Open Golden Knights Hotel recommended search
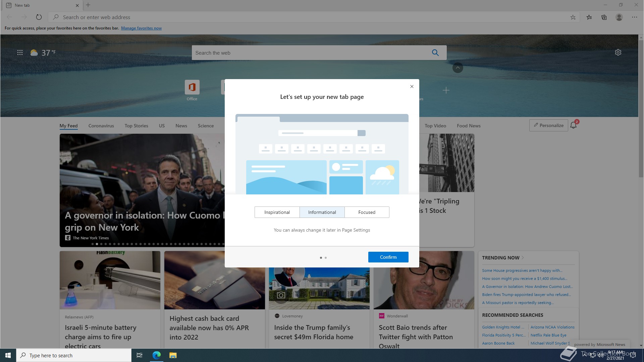 (x=503, y=327)
